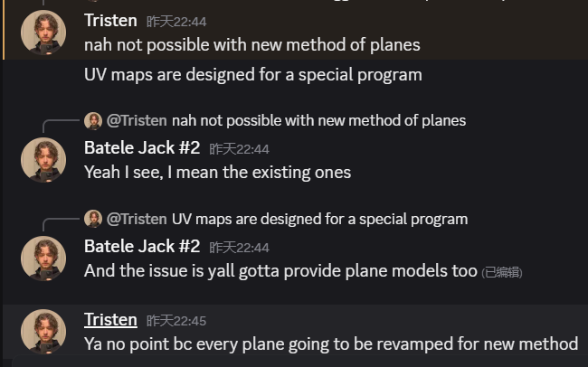The width and height of the screenshot is (588, 367).
Task: Click @Tristen mention in "nah not possible" reply
Action: coord(137,120)
